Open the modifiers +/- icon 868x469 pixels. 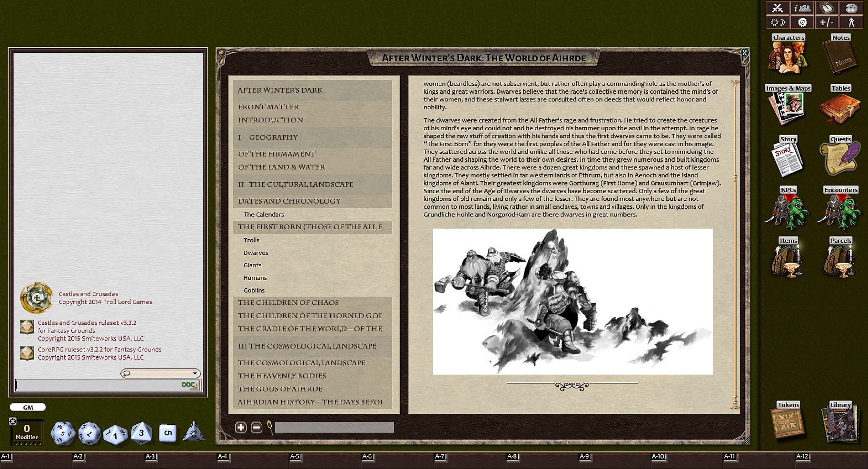tap(827, 22)
